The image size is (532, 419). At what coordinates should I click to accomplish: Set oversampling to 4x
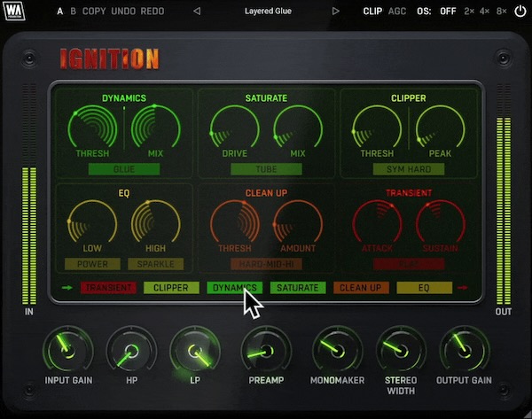pyautogui.click(x=485, y=12)
